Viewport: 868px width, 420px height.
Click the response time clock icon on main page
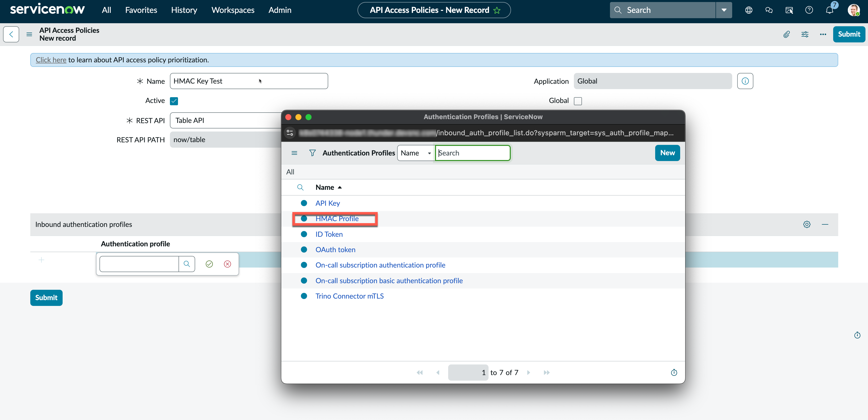point(857,335)
